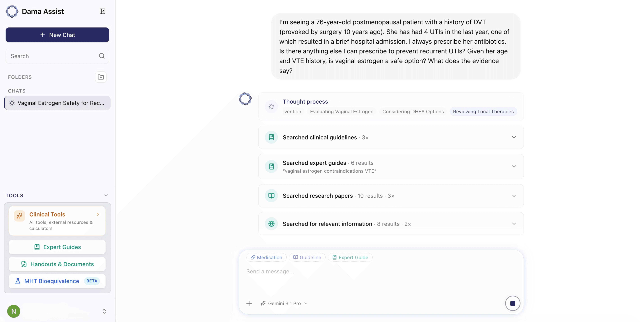Click the Thought process title
The image size is (644, 322).
[x=305, y=102]
